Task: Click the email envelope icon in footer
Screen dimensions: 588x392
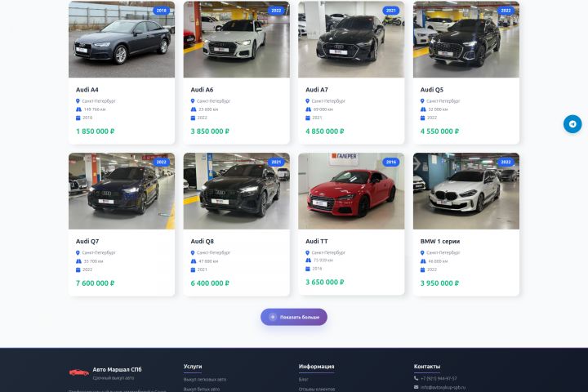Action: [416, 387]
